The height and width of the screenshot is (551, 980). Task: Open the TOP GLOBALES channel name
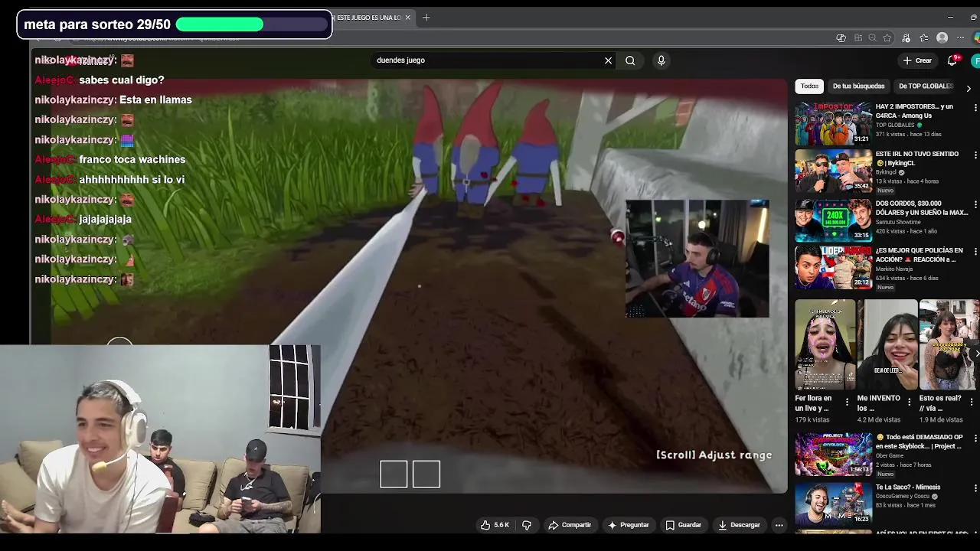(895, 126)
